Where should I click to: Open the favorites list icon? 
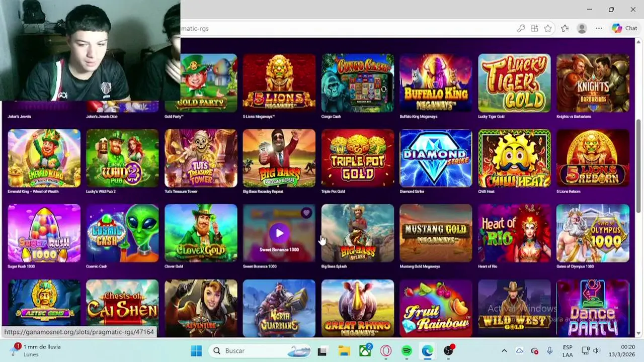(565, 29)
